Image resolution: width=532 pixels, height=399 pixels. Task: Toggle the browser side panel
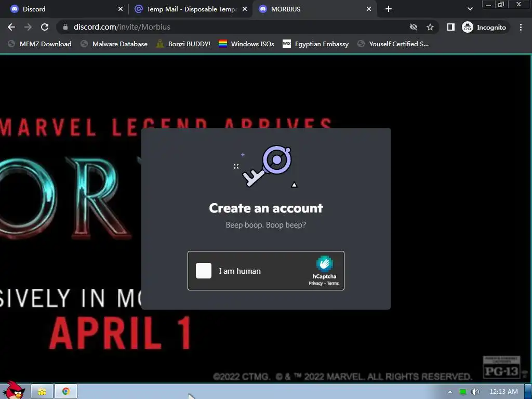coord(450,27)
